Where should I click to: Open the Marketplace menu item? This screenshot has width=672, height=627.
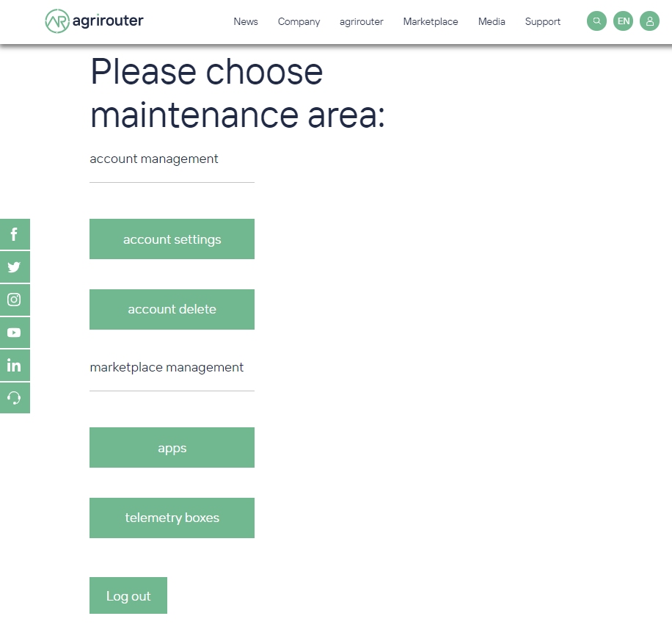[x=430, y=21]
